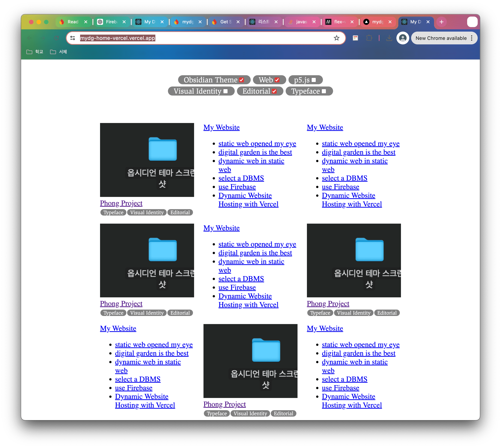Click the profile avatar icon
The width and height of the screenshot is (501, 448).
coord(403,38)
